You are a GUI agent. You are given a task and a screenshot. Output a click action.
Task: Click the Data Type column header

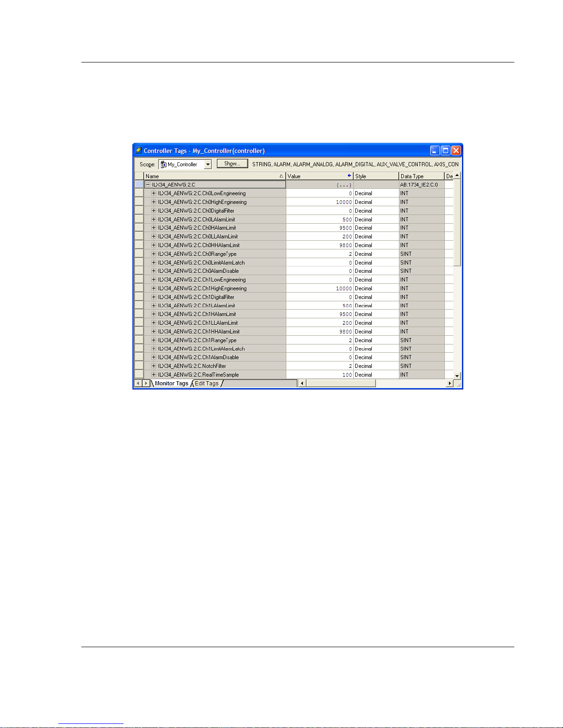pos(421,176)
